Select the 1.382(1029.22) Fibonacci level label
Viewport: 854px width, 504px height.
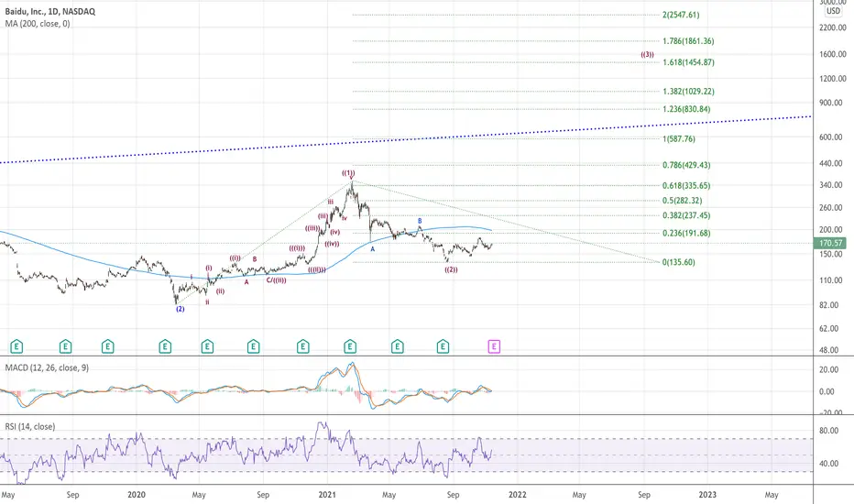pos(688,92)
